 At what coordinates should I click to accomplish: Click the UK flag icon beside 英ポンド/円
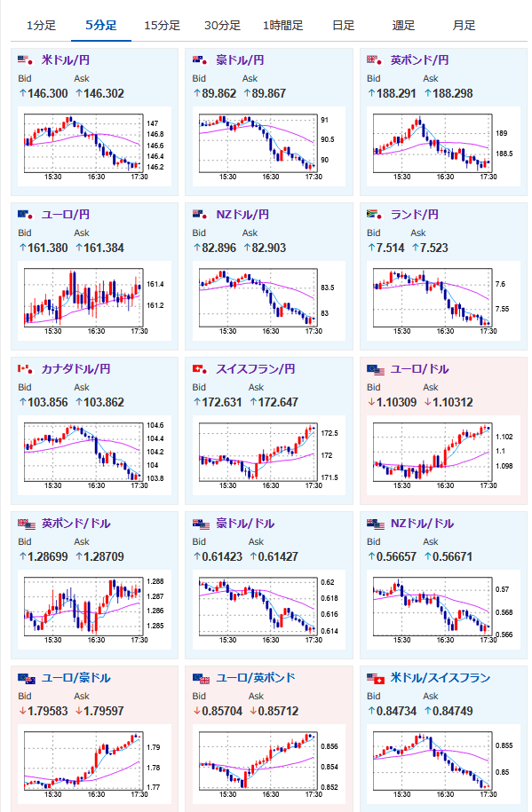(375, 60)
